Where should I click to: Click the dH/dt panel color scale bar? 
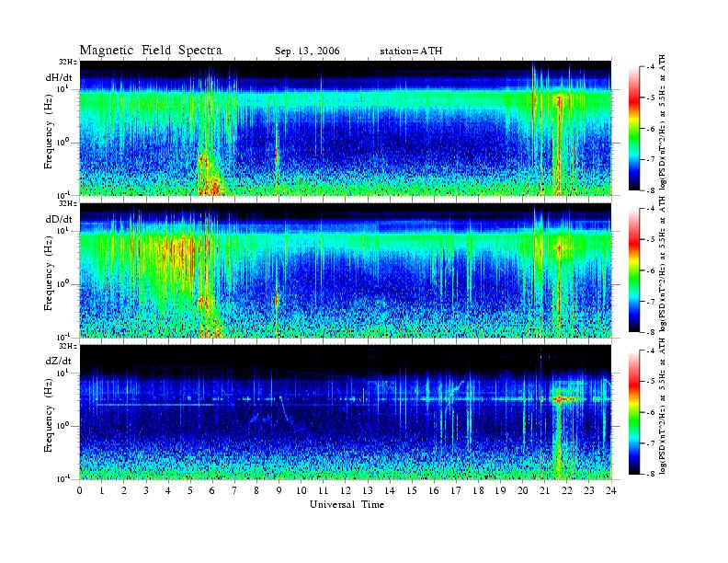coord(634,128)
